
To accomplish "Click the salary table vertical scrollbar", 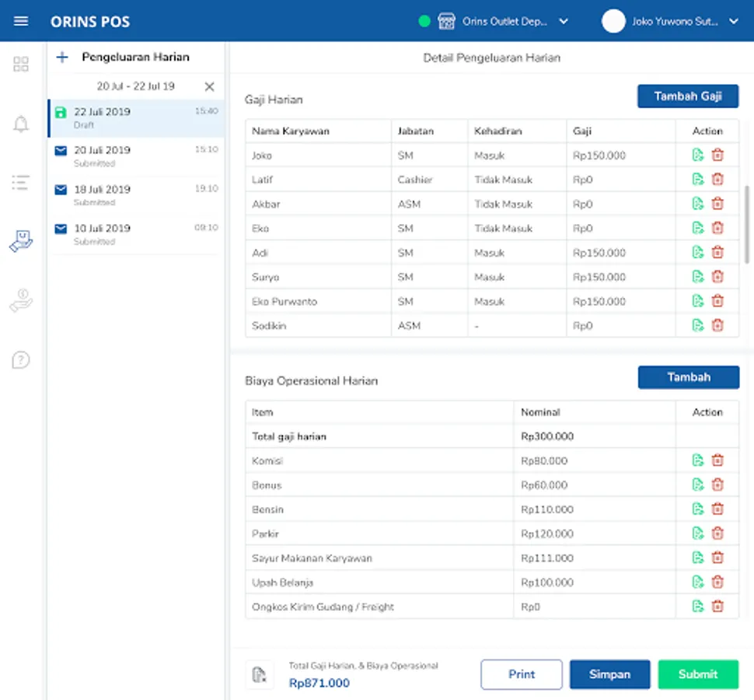I will point(748,226).
